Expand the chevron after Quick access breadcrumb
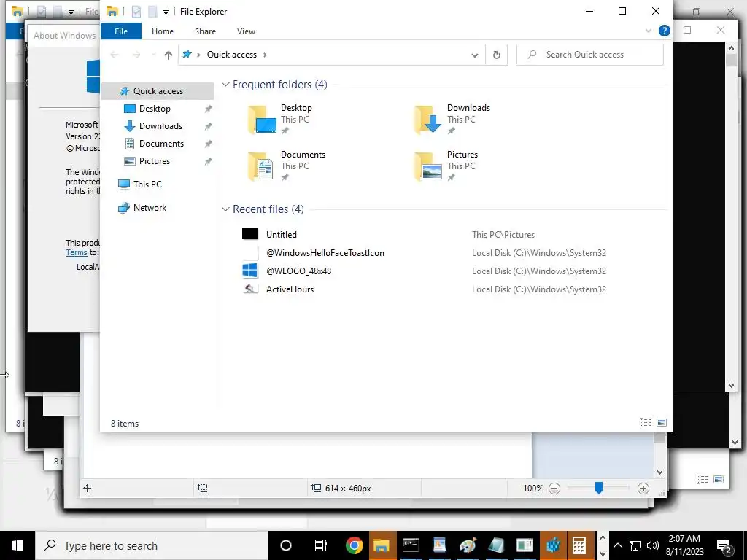Viewport: 747px width, 560px height. click(x=265, y=55)
